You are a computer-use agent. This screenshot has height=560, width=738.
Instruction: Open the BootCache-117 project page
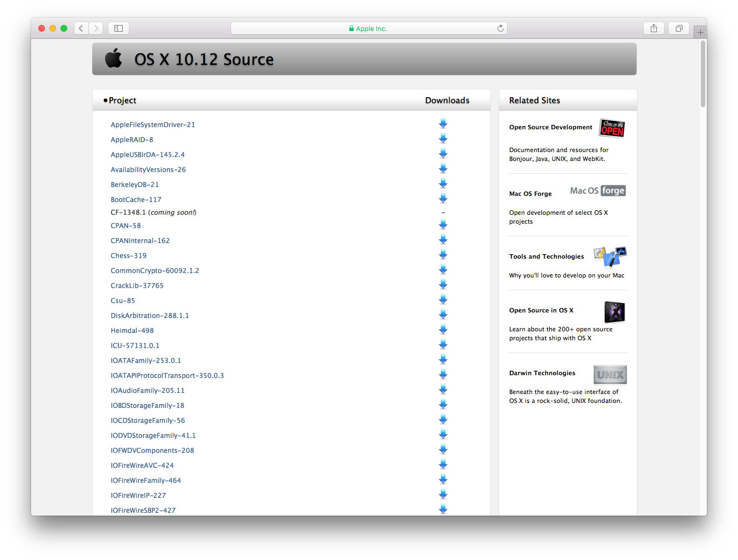[136, 199]
